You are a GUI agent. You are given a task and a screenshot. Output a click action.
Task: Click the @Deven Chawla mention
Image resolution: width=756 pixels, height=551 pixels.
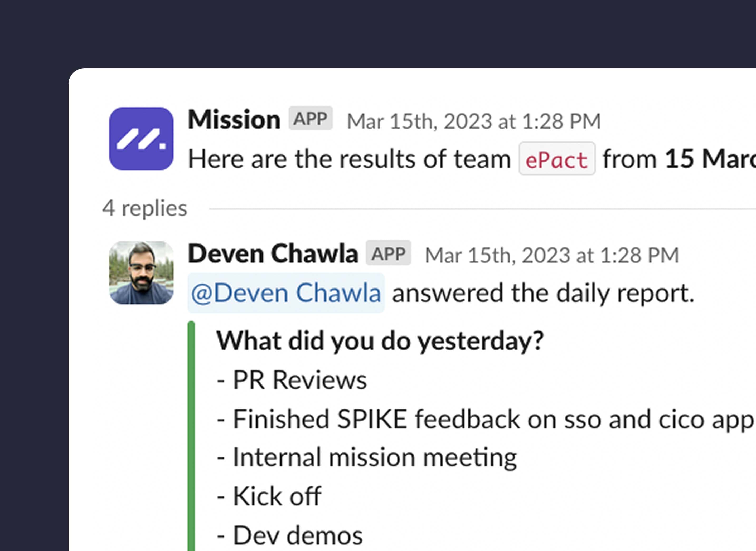pos(286,293)
